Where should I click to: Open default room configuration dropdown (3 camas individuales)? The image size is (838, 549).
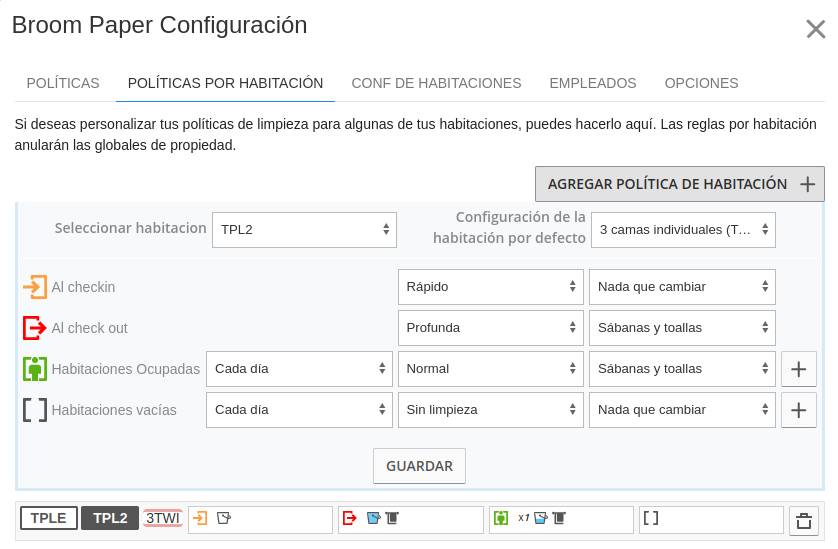[x=683, y=230]
